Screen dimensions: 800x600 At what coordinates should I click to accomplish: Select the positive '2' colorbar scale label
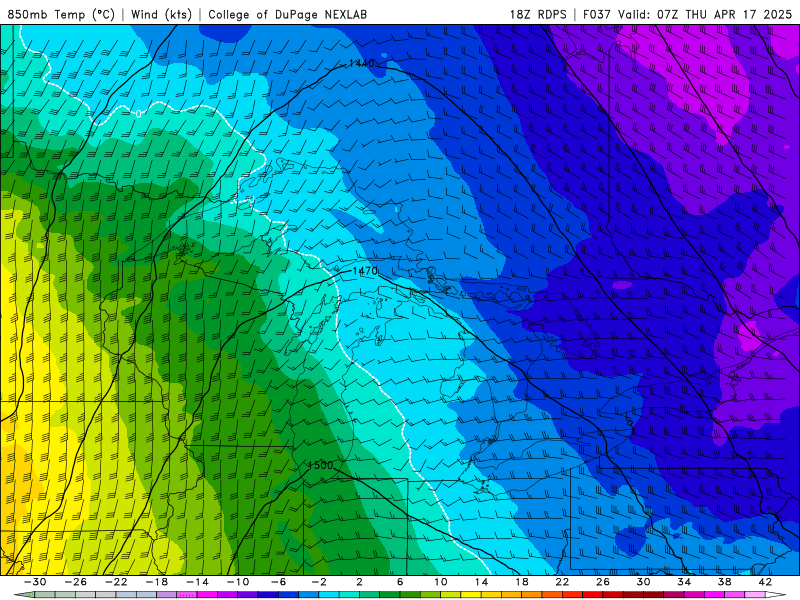[359, 582]
